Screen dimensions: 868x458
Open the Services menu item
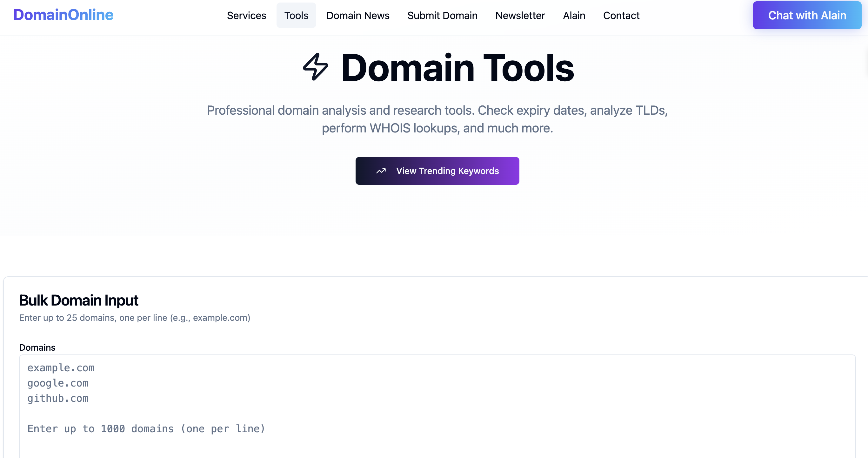[246, 15]
